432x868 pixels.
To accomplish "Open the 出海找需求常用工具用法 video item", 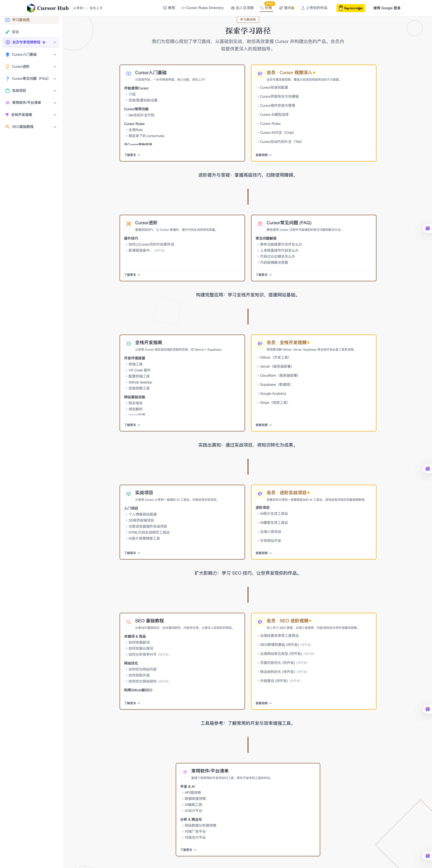I will (279, 636).
